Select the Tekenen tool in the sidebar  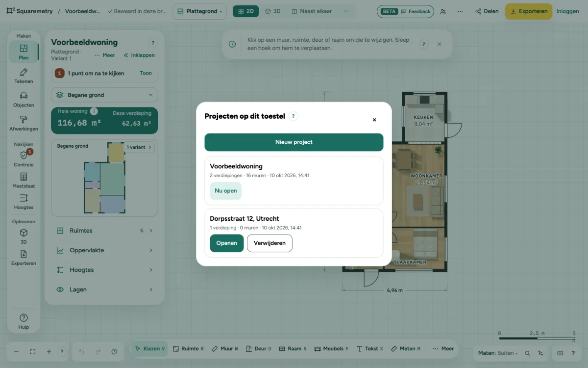[24, 76]
